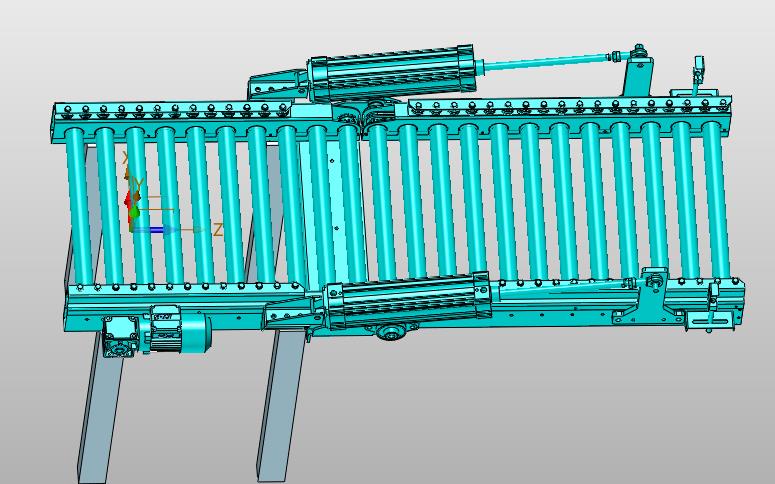
Task: Click the green arrowhead on the coordinate triad
Action: click(134, 213)
